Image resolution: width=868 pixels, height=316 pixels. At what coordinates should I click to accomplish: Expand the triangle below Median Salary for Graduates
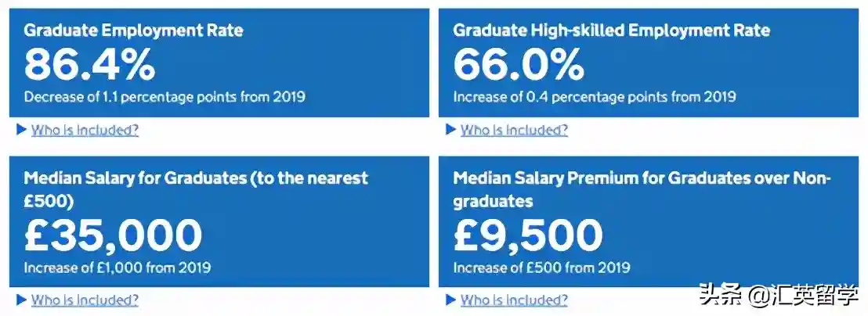tap(21, 300)
